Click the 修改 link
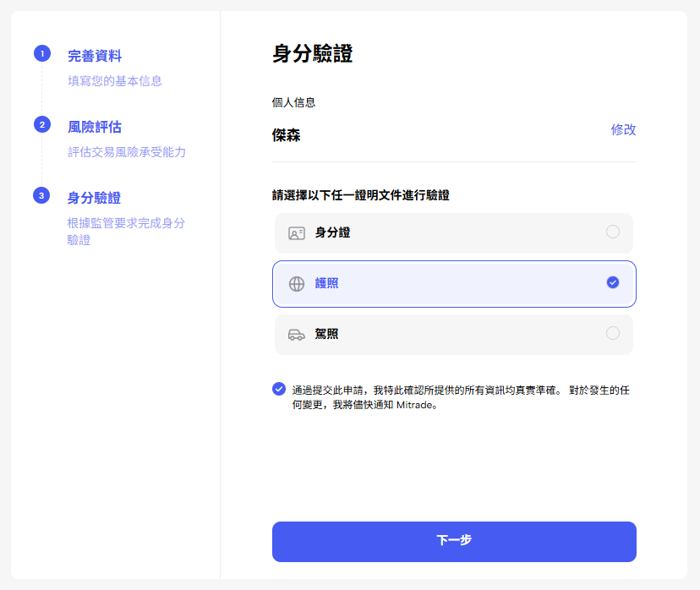The image size is (700, 590). pos(623,130)
